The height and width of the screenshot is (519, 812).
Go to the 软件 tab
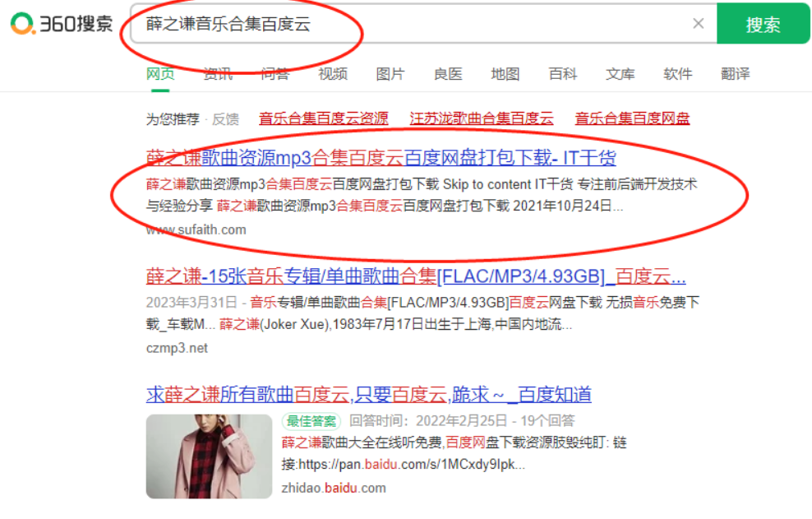[x=677, y=74]
